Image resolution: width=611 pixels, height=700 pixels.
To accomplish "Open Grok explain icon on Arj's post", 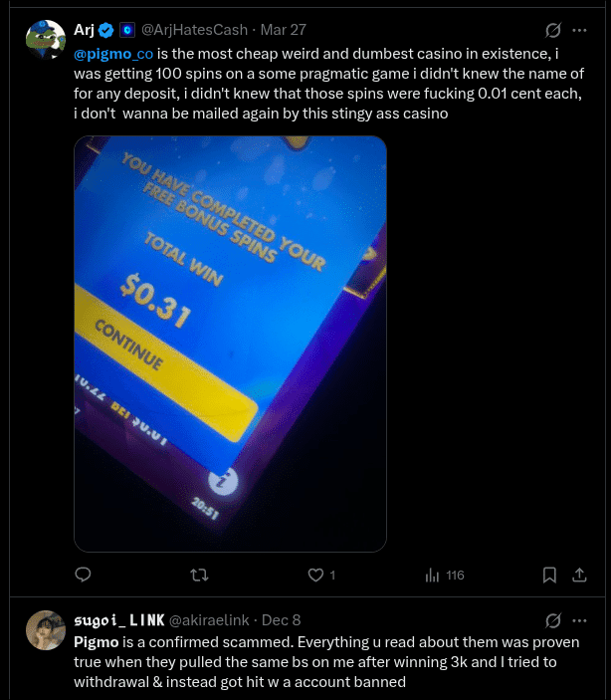I will [x=553, y=30].
